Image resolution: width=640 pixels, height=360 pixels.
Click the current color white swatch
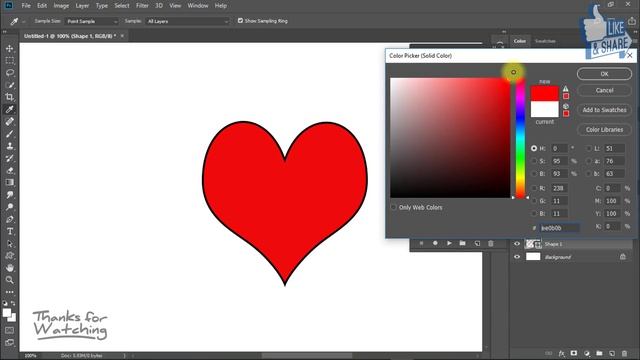click(544, 109)
